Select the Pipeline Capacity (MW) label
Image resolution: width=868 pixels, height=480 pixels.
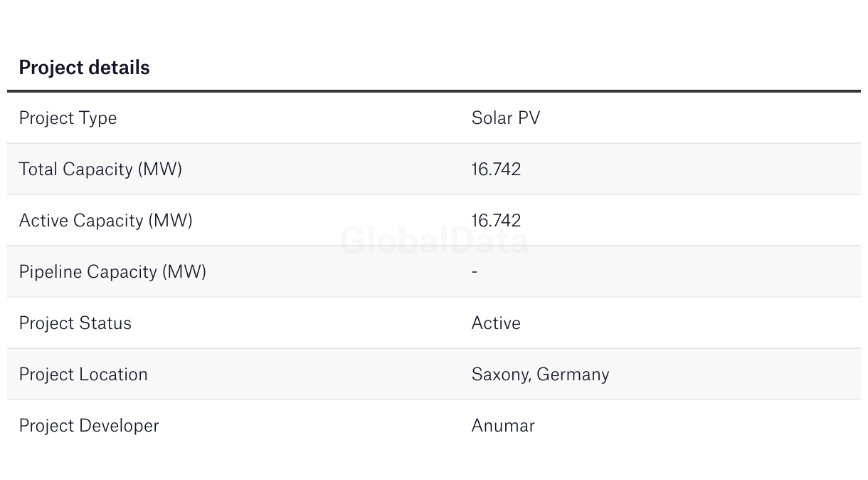(x=112, y=272)
